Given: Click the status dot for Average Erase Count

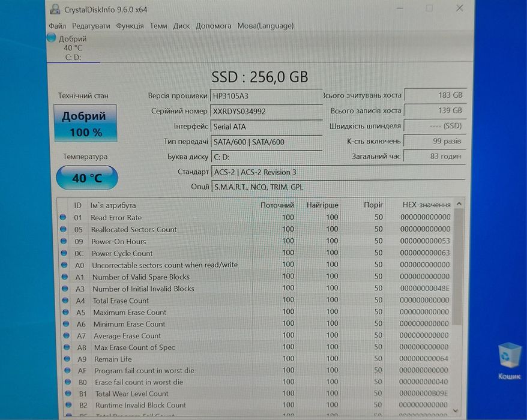Looking at the screenshot, I should (x=66, y=335).
